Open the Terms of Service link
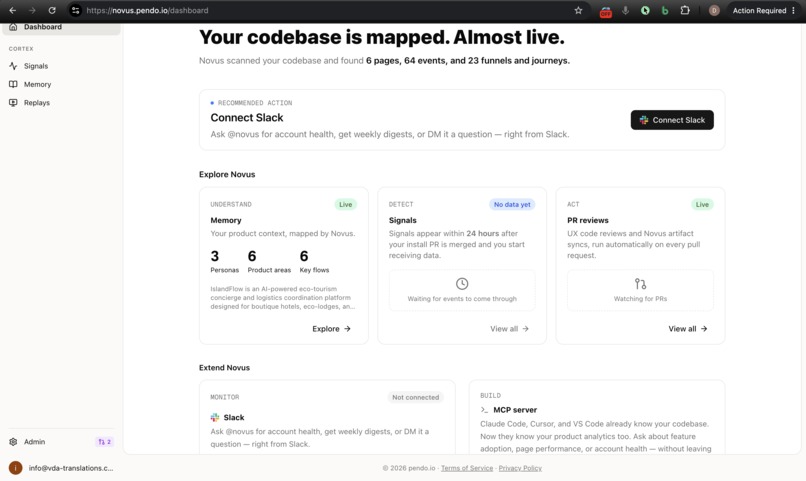The height and width of the screenshot is (481, 806). [467, 468]
